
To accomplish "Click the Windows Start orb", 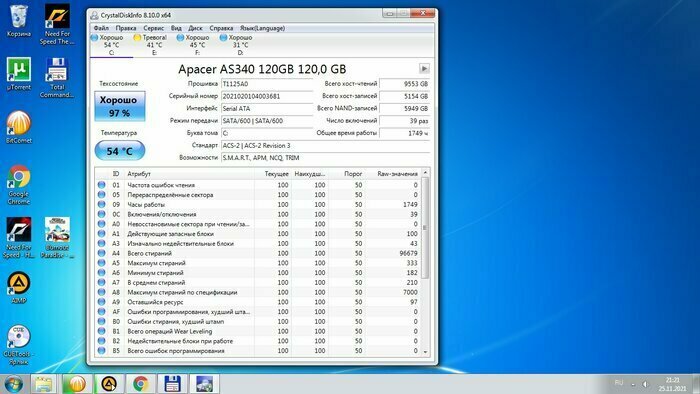I will [x=13, y=384].
